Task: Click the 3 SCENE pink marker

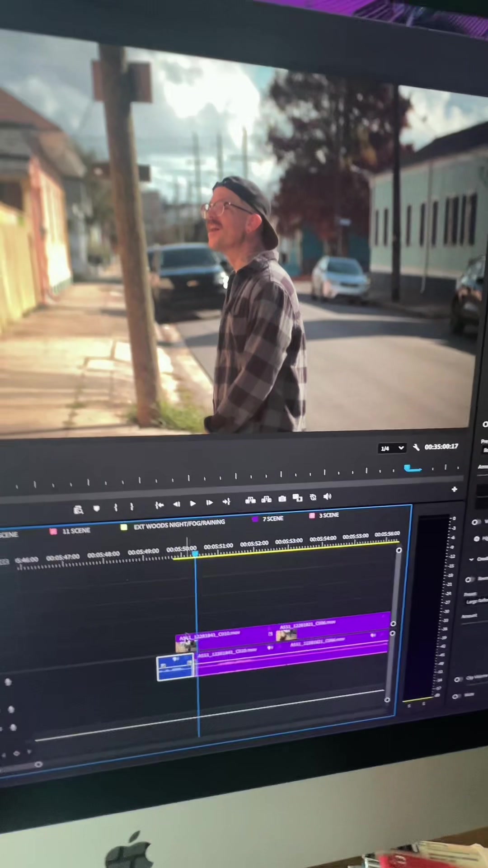Action: click(x=324, y=515)
